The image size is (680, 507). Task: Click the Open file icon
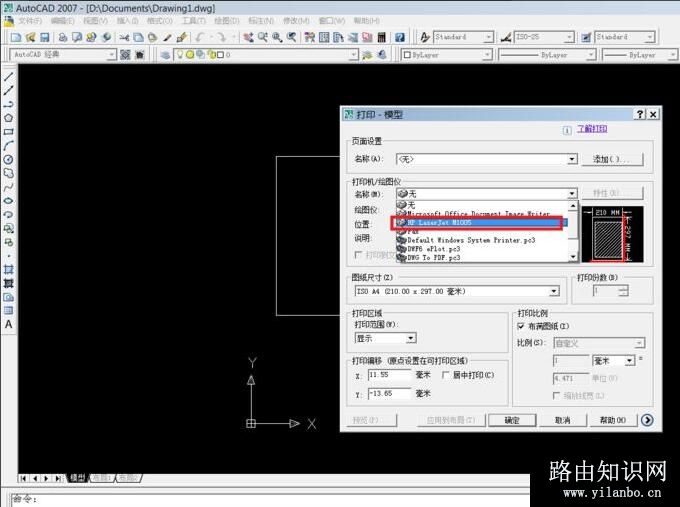coord(30,37)
